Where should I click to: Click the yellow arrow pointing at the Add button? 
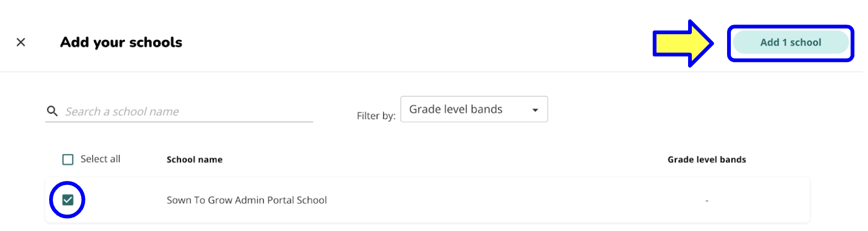click(684, 43)
